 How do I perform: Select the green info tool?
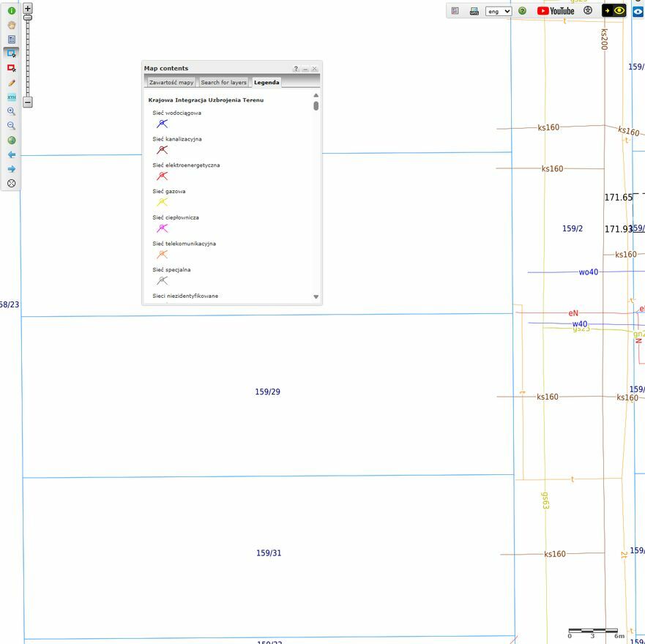click(x=12, y=11)
